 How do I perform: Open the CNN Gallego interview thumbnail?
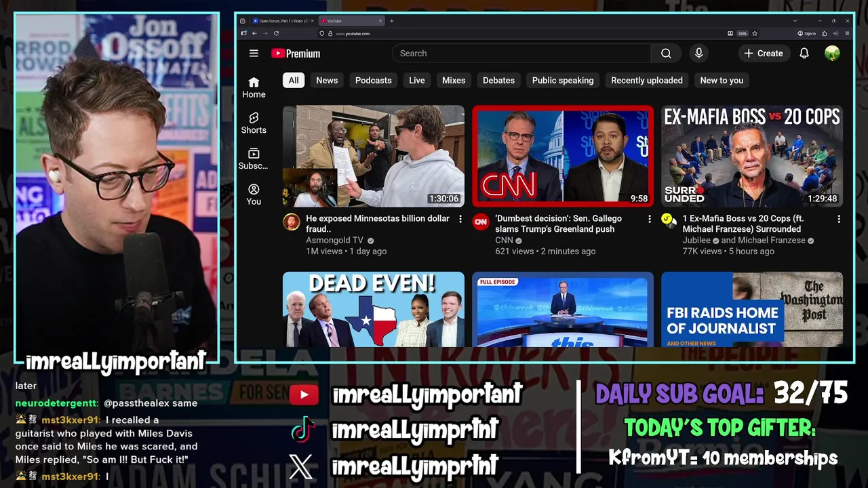(563, 156)
